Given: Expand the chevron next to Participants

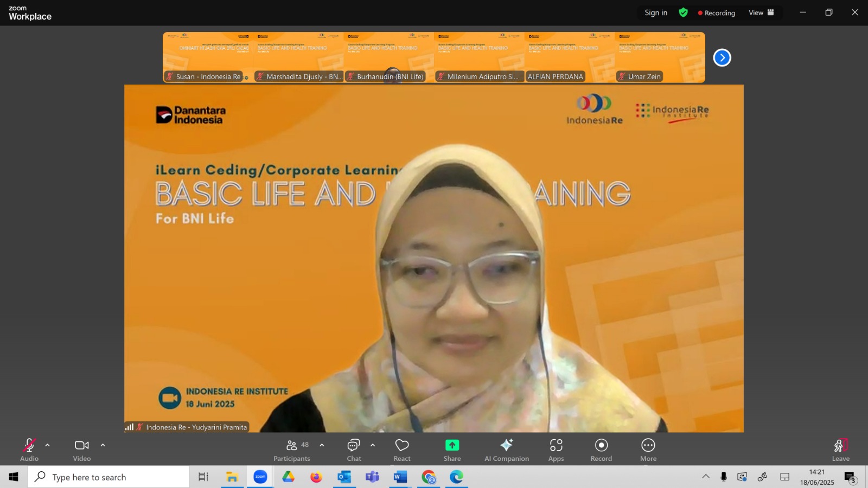Looking at the screenshot, I should click(322, 445).
